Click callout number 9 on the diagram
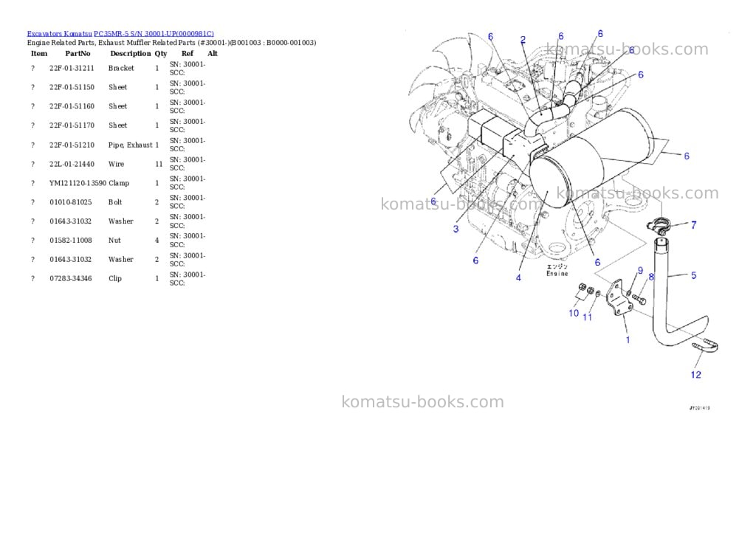This screenshot has height=535, width=756. (640, 271)
